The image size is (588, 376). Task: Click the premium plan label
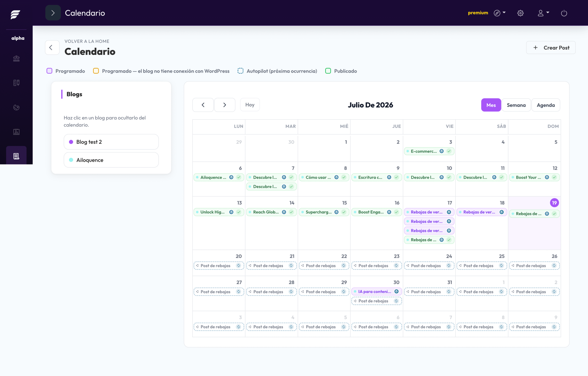click(478, 13)
